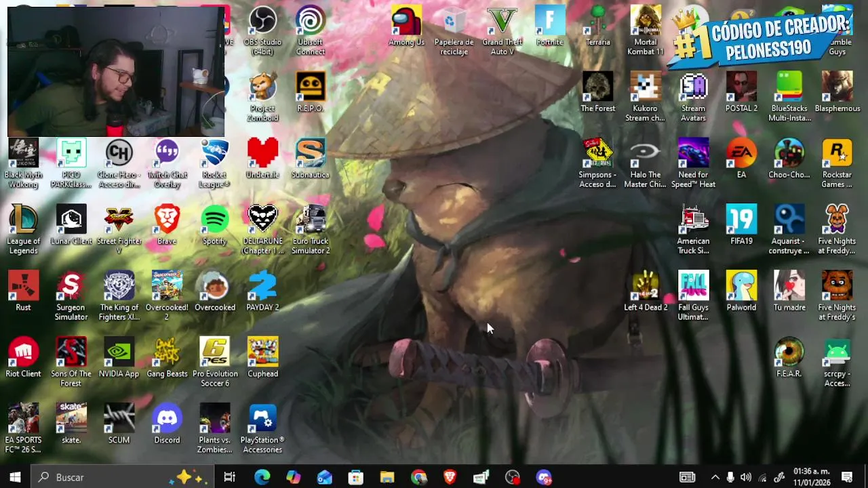This screenshot has height=488, width=868.
Task: Open the volume speaker control
Action: 746,477
